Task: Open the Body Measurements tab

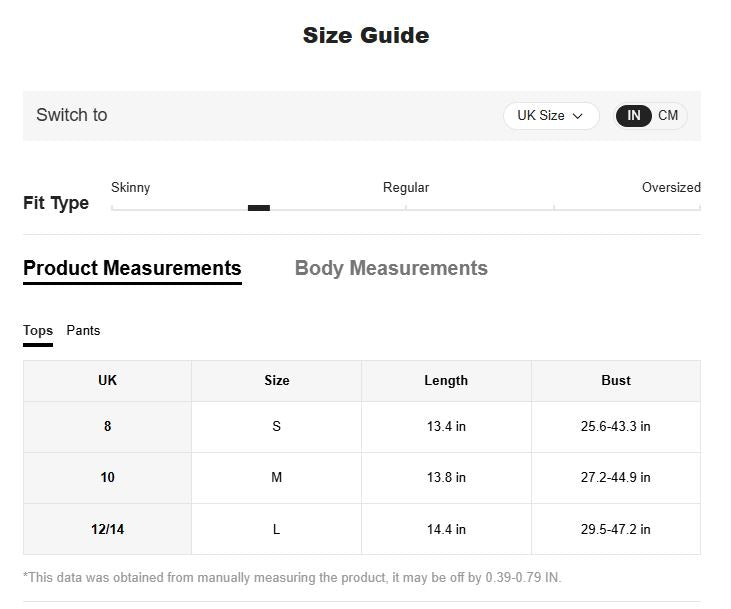Action: [391, 268]
